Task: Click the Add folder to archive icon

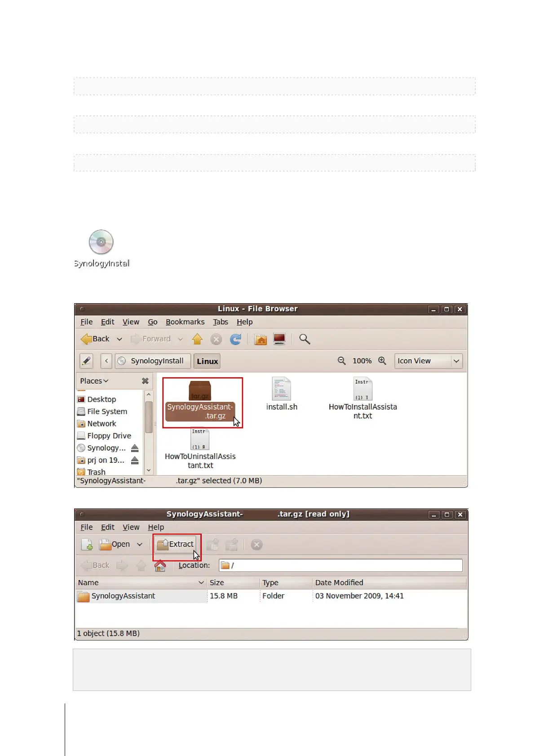Action: pos(232,544)
